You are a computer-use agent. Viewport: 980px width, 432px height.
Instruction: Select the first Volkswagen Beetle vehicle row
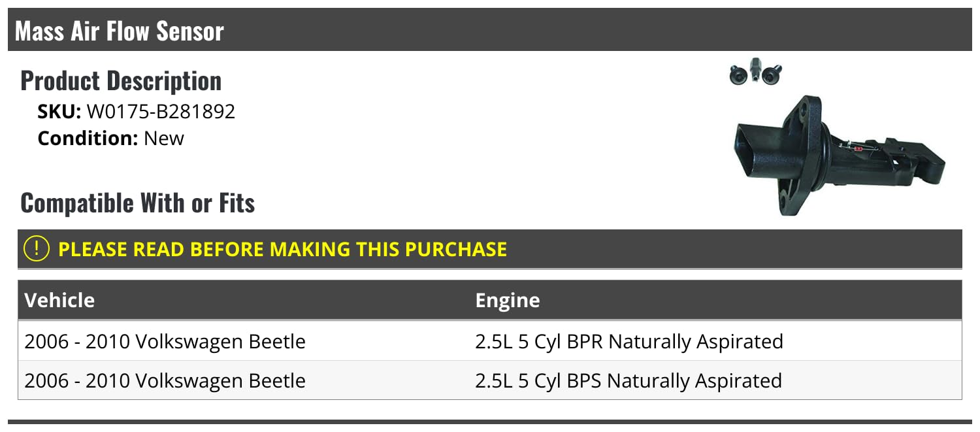tap(165, 341)
